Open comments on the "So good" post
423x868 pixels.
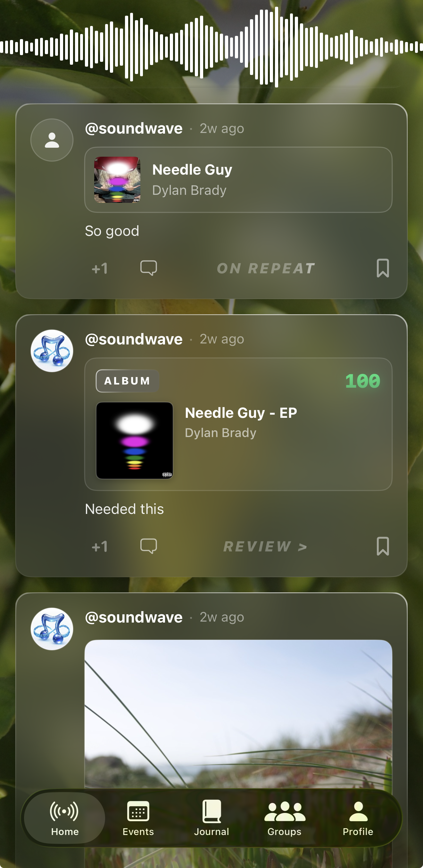point(149,268)
